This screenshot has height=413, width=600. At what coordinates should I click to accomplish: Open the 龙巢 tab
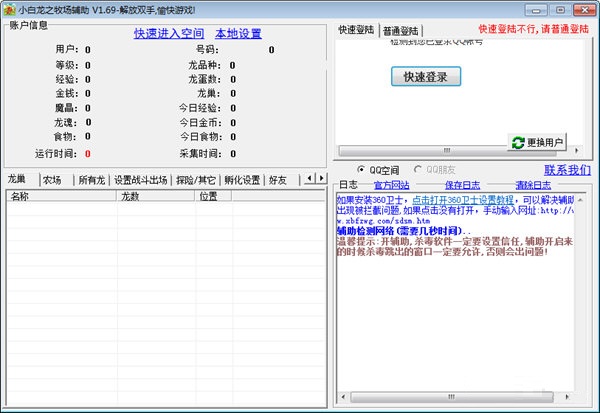click(22, 179)
